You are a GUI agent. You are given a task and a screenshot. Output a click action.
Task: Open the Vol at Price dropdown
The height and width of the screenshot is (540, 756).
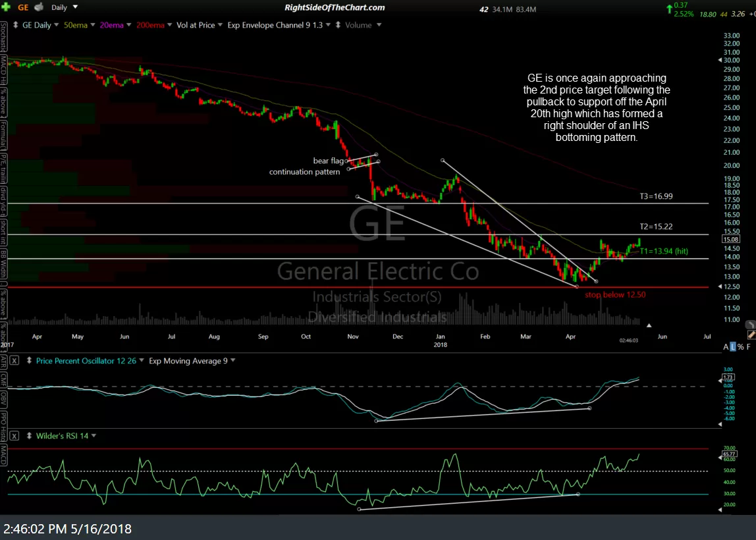(x=221, y=24)
